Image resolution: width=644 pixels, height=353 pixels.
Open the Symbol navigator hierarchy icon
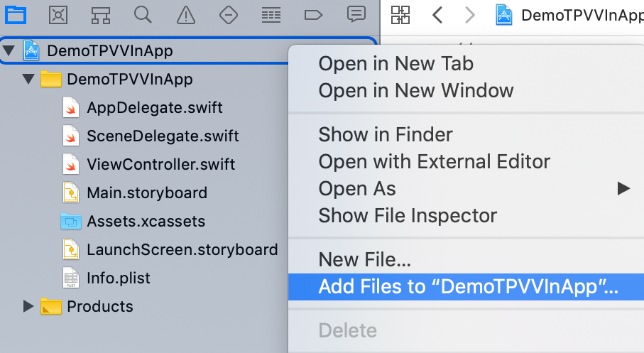coord(101,13)
